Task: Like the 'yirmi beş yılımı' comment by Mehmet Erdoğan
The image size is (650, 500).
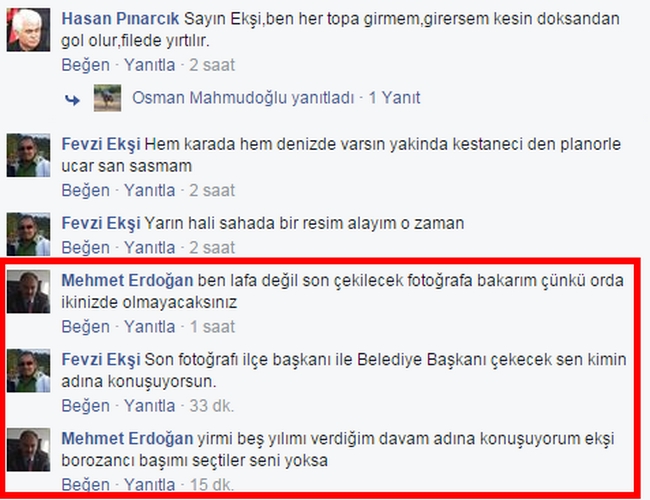Action: point(86,485)
